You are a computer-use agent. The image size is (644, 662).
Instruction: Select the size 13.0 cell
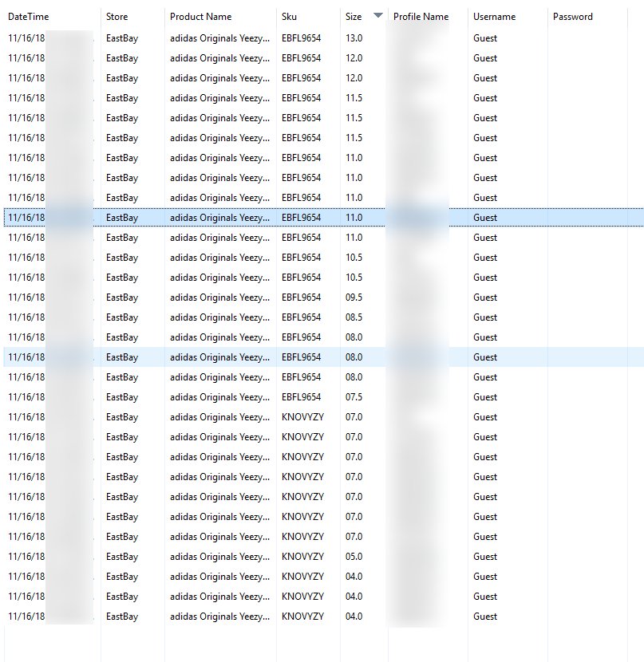coord(354,38)
